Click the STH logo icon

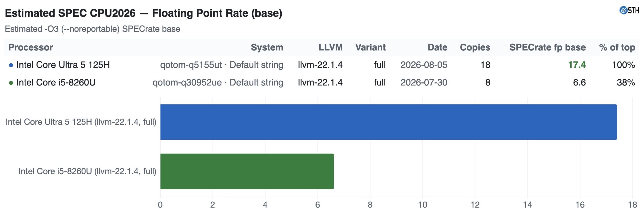(x=629, y=11)
